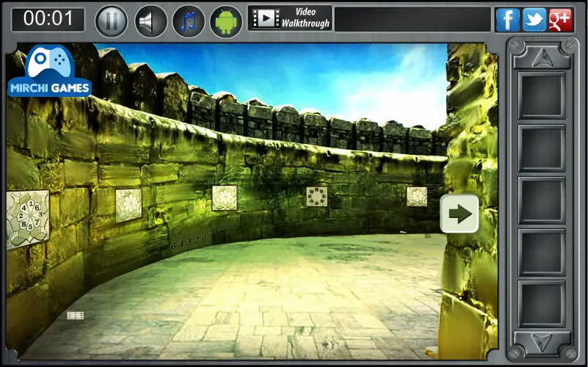Share on Twitter

pos(534,20)
